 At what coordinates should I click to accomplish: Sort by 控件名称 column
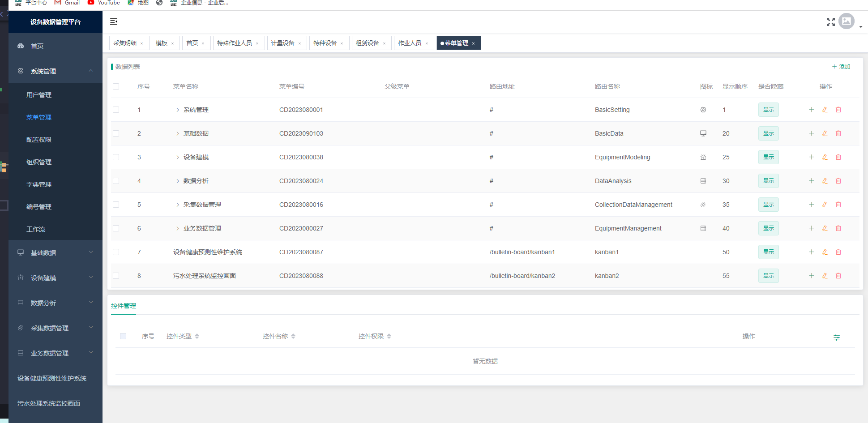coord(293,336)
